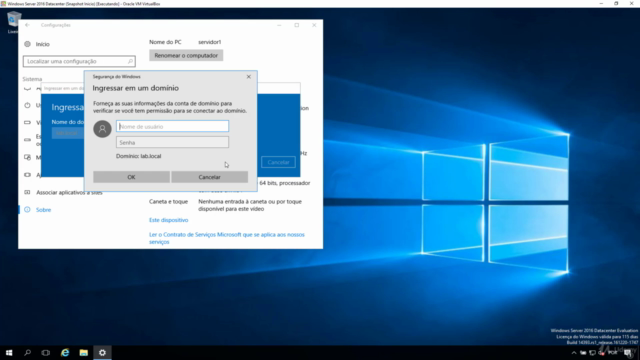Click the back arrow in Configurações window
640x360 pixels.
(27, 25)
